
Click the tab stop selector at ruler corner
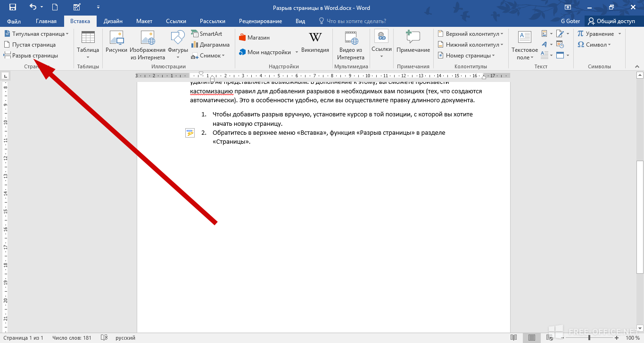click(x=5, y=75)
